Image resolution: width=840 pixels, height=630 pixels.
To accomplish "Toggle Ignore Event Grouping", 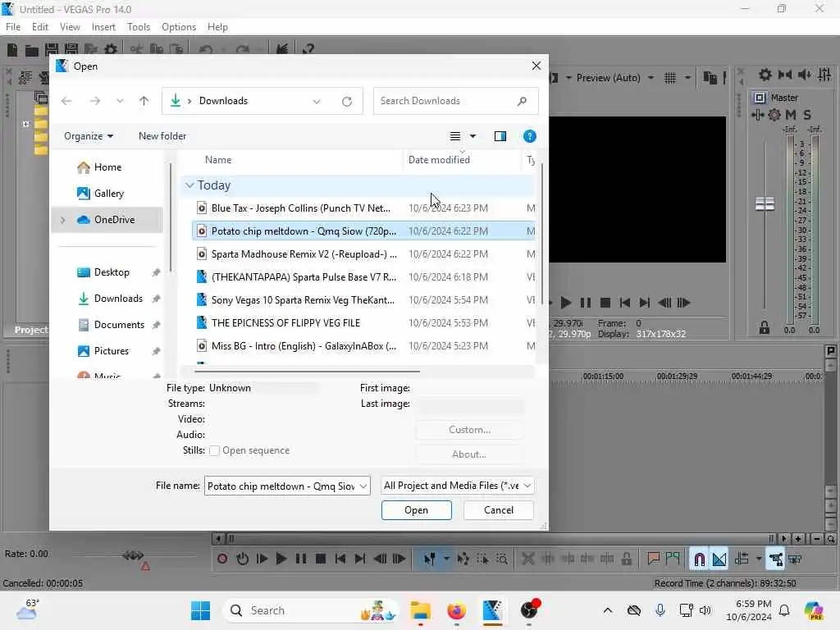I will 795,559.
